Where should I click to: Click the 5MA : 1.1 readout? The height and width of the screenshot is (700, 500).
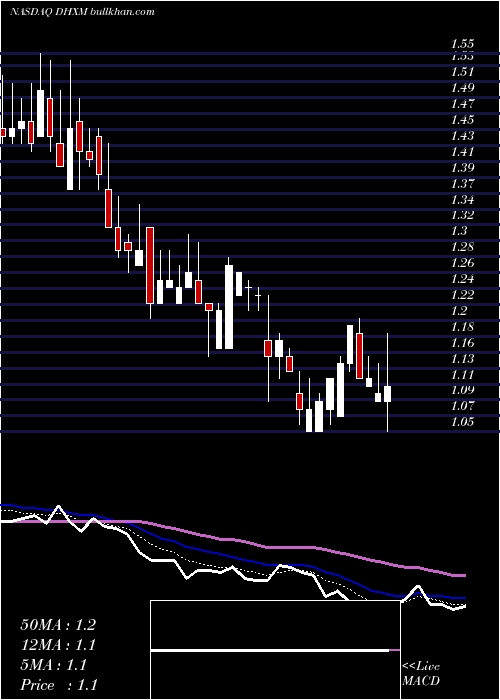tap(54, 665)
